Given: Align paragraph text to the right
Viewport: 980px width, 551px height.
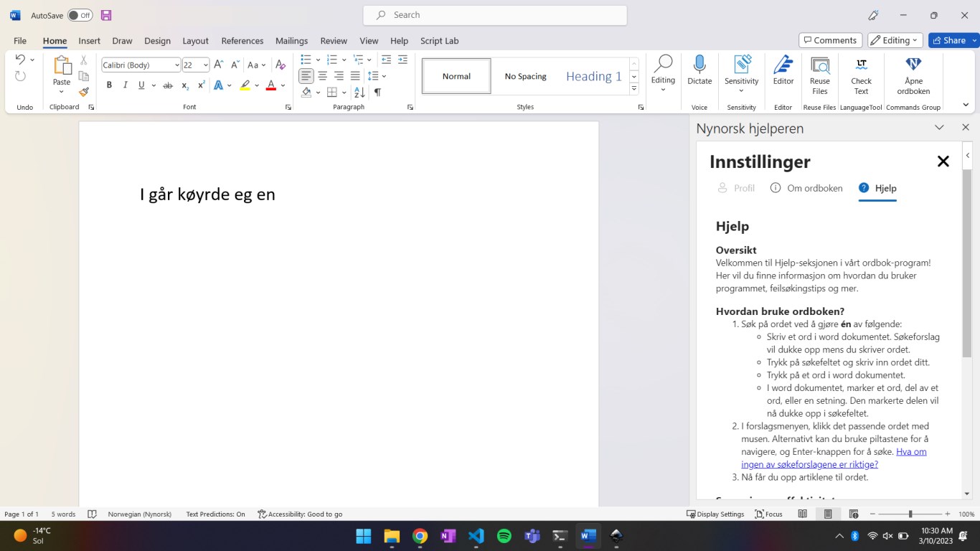Looking at the screenshot, I should 339,76.
